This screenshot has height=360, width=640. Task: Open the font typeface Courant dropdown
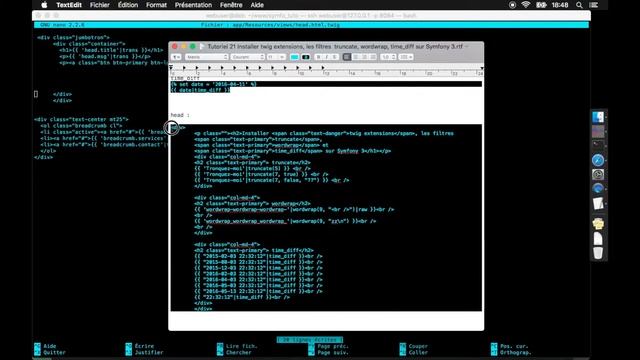pyautogui.click(x=247, y=57)
